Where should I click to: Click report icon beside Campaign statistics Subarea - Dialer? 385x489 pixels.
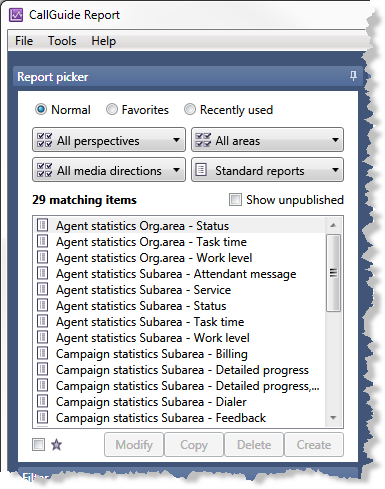click(x=42, y=401)
